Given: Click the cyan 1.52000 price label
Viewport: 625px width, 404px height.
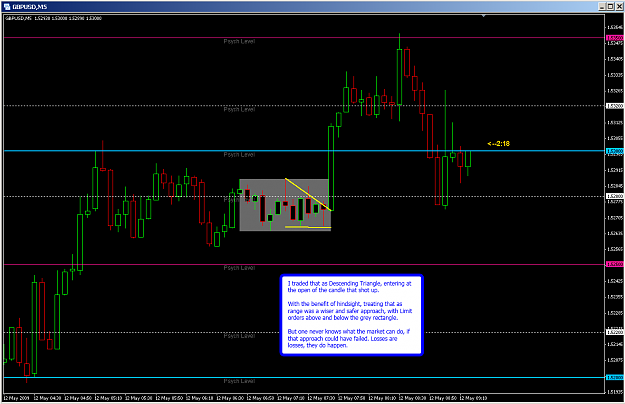Looking at the screenshot, I should pos(614,377).
